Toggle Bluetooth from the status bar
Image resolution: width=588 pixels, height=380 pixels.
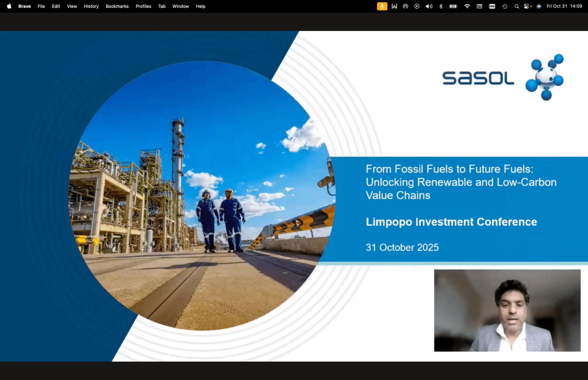pyautogui.click(x=441, y=6)
